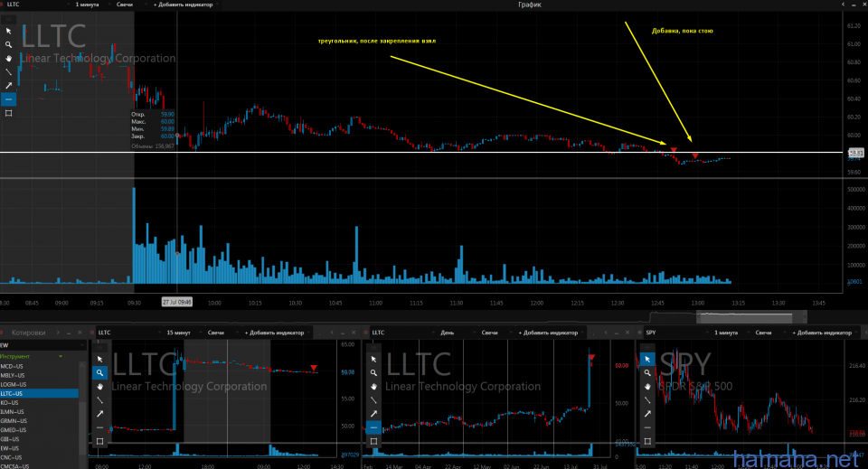Select the hand pan tool in main chart
868x469 pixels.
[8, 58]
